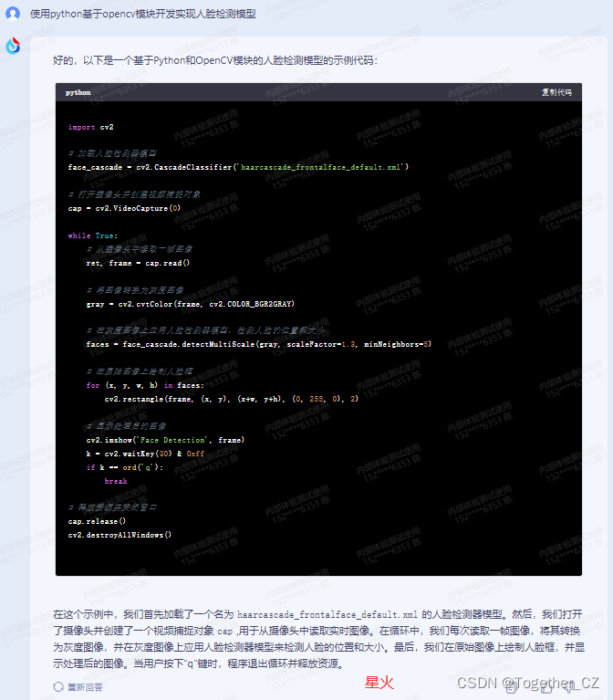Image resolution: width=613 pixels, height=700 pixels.
Task: Dislike the answer with the thumbs-down icon
Action: click(x=570, y=687)
